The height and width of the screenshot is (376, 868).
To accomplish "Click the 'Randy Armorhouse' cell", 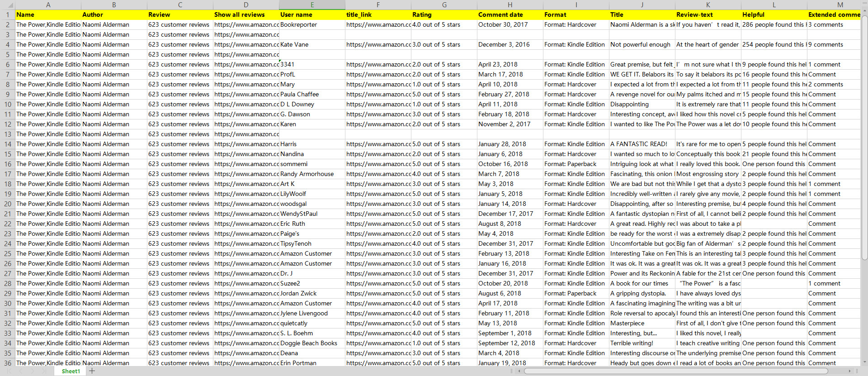I will click(312, 174).
